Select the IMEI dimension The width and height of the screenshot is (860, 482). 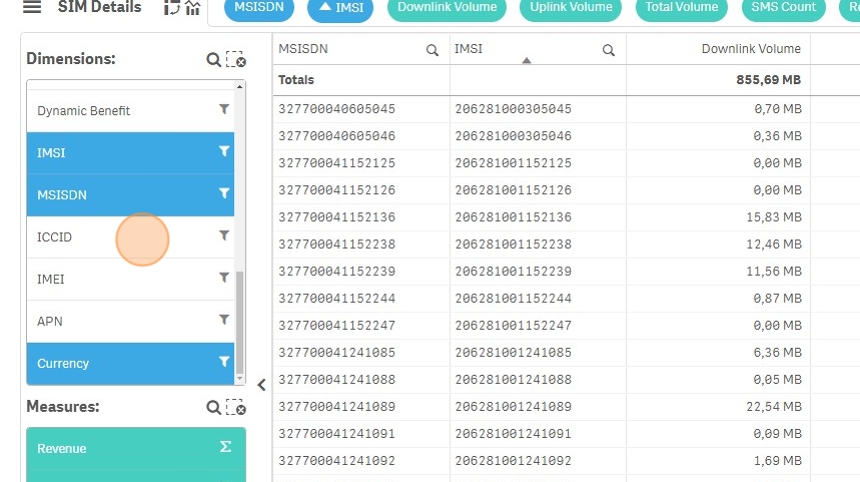click(131, 280)
